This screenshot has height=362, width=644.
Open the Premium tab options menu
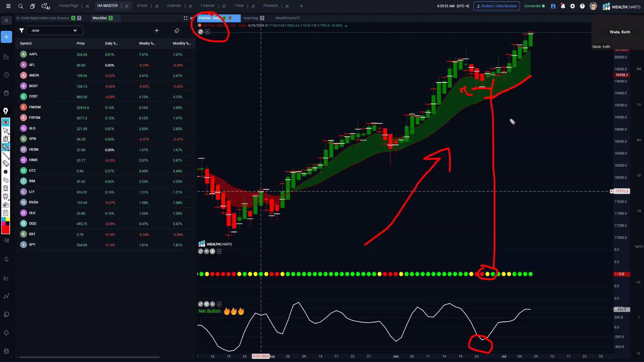tap(281, 6)
